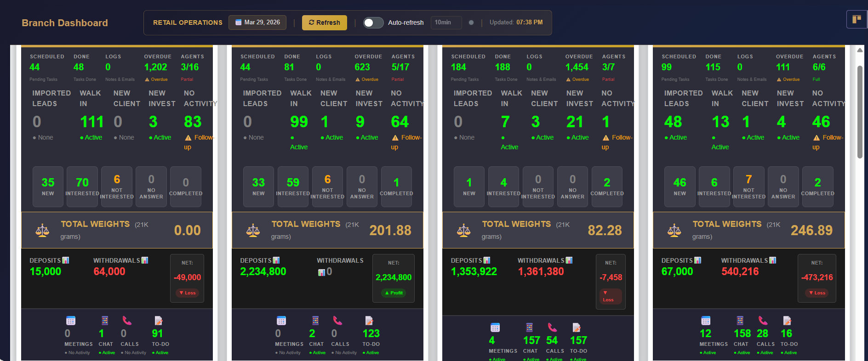The width and height of the screenshot is (868, 361).
Task: Select the 70 Interested tile in first card
Action: tap(82, 186)
